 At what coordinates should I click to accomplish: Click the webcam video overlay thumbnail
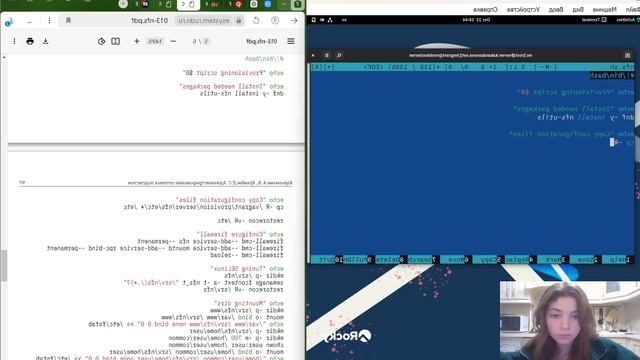(570, 320)
